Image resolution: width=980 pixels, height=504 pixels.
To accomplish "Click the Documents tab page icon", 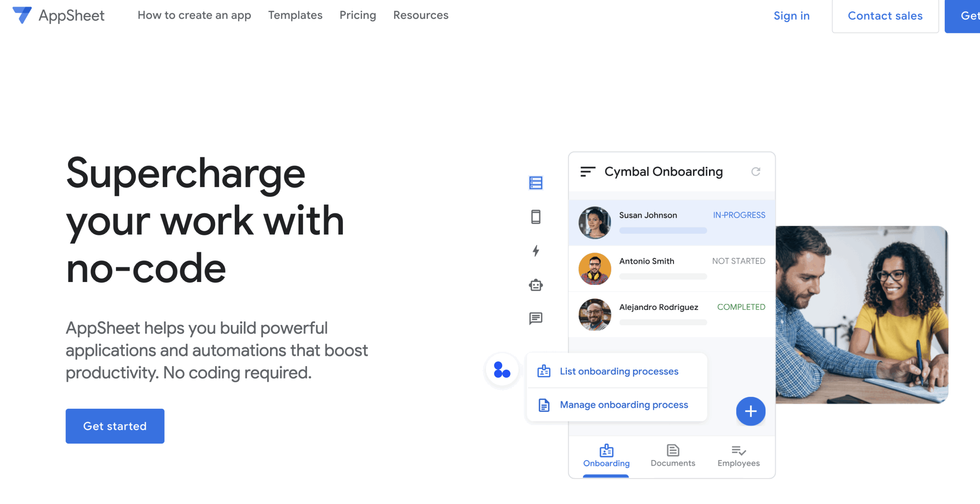I will (673, 450).
